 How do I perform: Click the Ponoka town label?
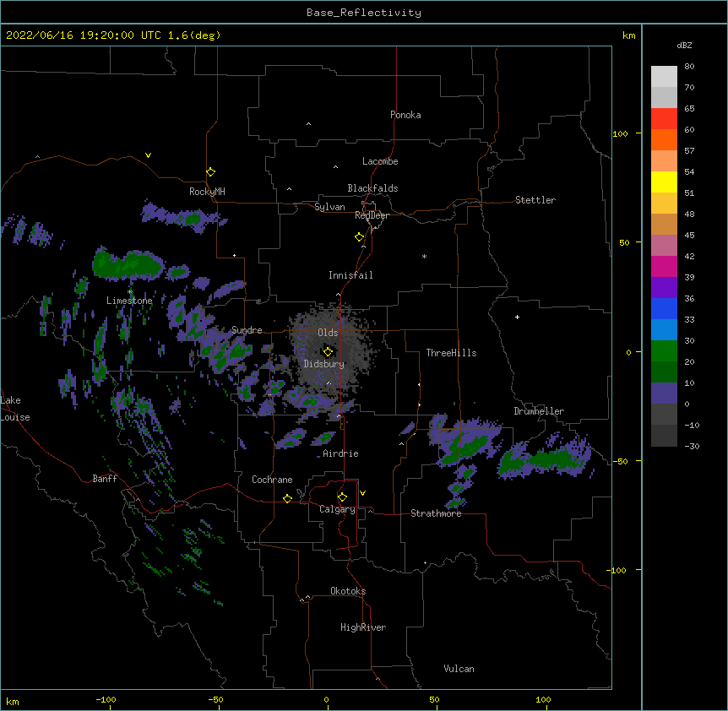405,115
